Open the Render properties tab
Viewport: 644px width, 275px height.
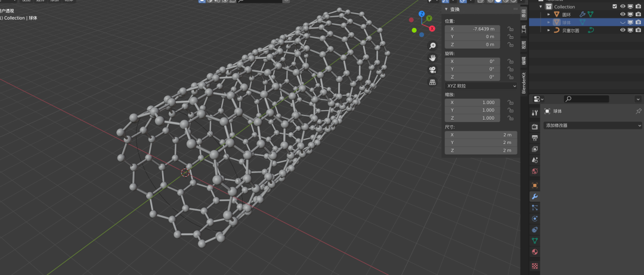pyautogui.click(x=534, y=127)
